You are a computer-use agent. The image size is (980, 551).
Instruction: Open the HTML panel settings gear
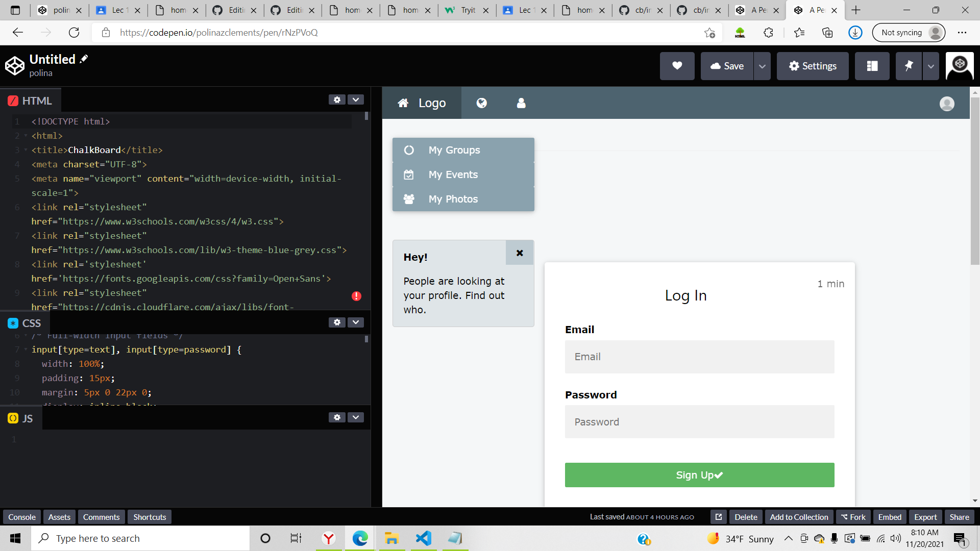(337, 99)
